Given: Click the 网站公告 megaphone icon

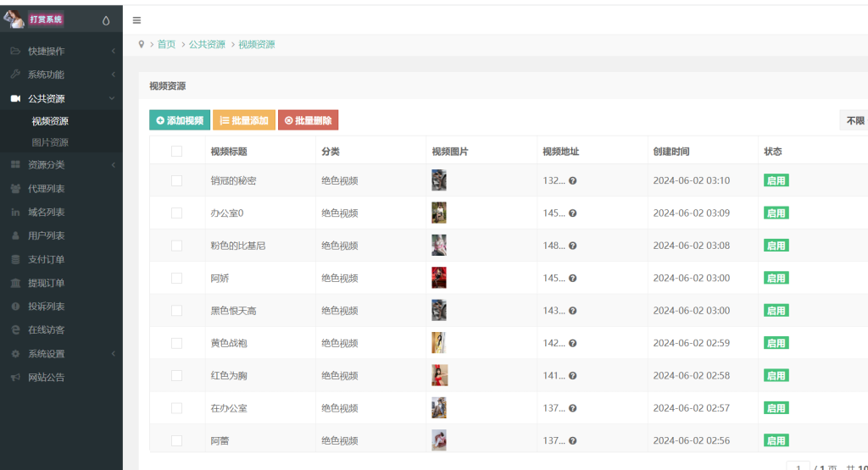Looking at the screenshot, I should (15, 377).
